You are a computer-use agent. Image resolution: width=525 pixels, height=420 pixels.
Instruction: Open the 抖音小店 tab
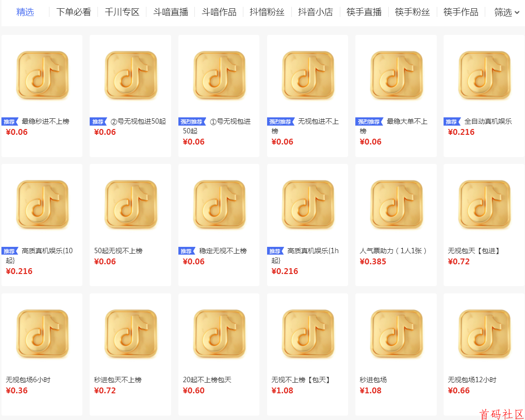(316, 12)
